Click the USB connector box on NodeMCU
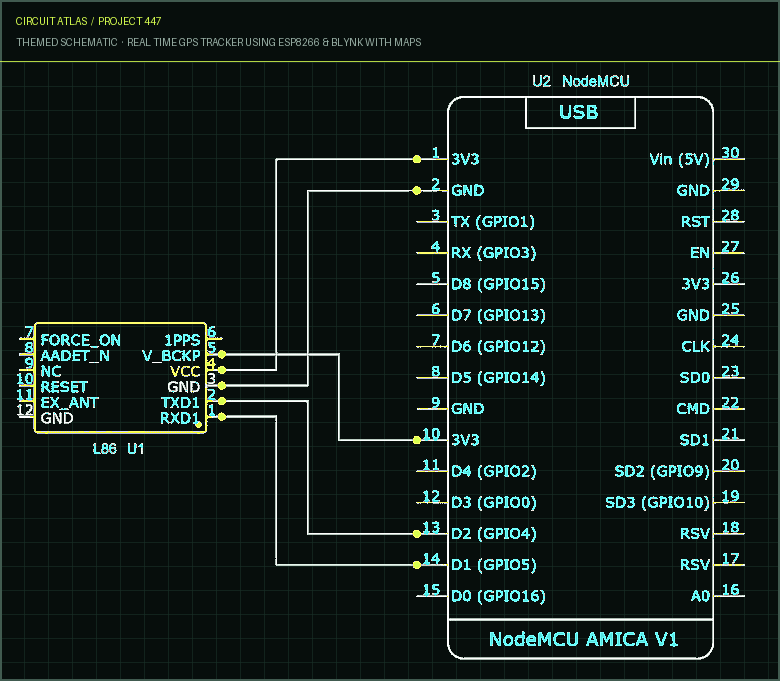This screenshot has width=780, height=681. (x=580, y=113)
